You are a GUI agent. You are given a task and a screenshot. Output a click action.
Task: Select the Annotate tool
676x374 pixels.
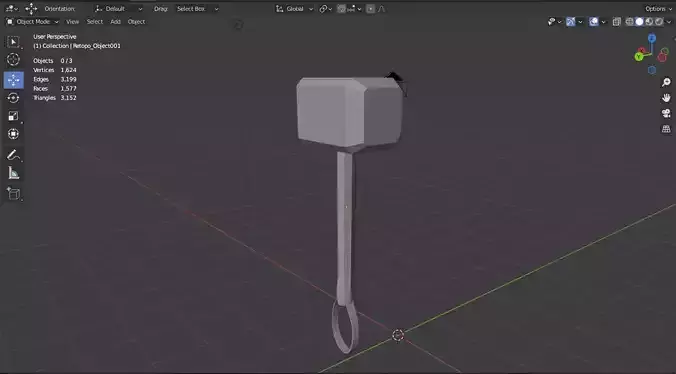pos(13,155)
